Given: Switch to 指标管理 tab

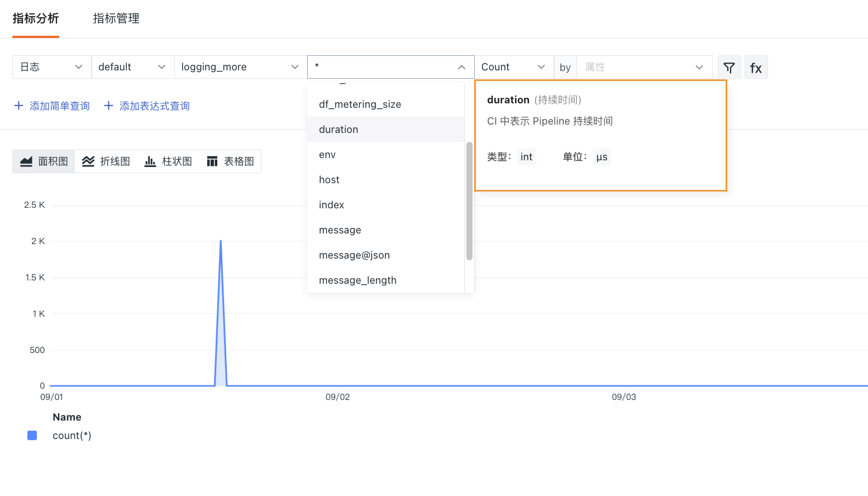Looking at the screenshot, I should pos(116,18).
